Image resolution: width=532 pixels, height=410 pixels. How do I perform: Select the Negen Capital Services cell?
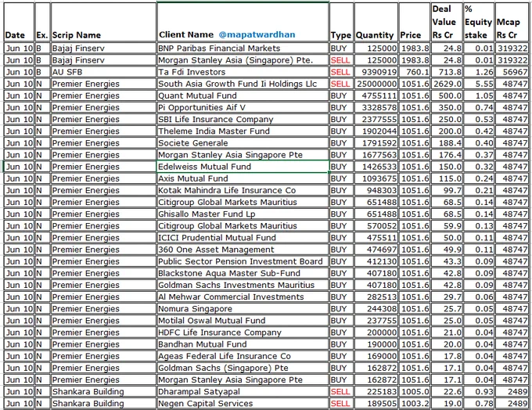pyautogui.click(x=243, y=404)
